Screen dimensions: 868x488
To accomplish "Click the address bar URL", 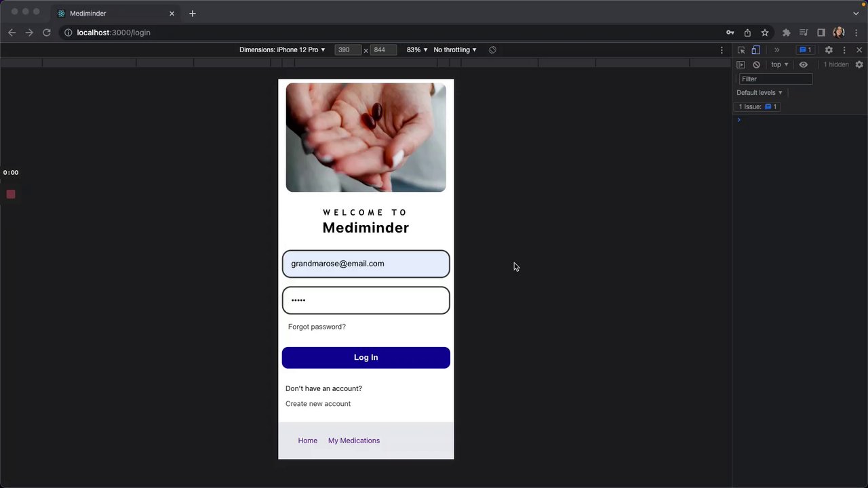I will (114, 33).
